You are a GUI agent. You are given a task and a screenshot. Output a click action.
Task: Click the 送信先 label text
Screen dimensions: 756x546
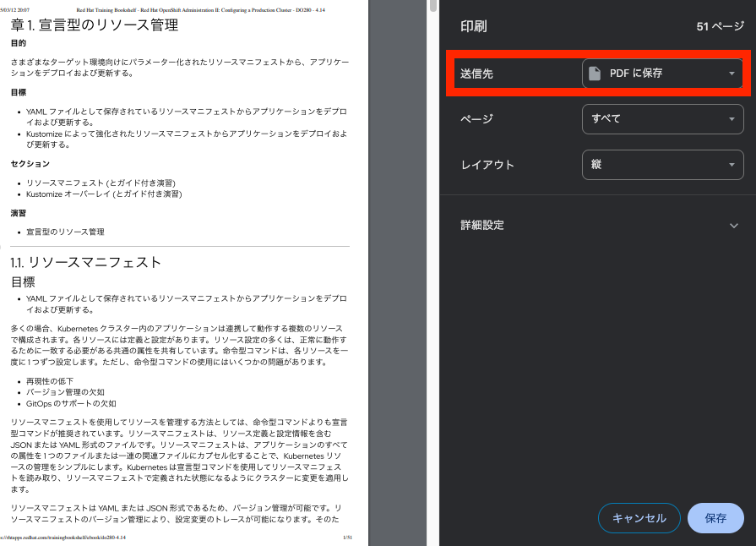tap(476, 74)
